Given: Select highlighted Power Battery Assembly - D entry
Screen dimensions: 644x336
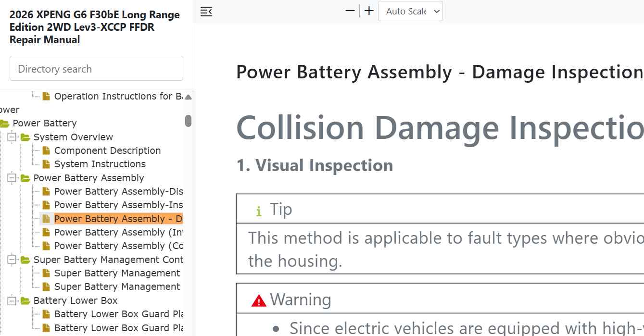Looking at the screenshot, I should (x=118, y=219).
